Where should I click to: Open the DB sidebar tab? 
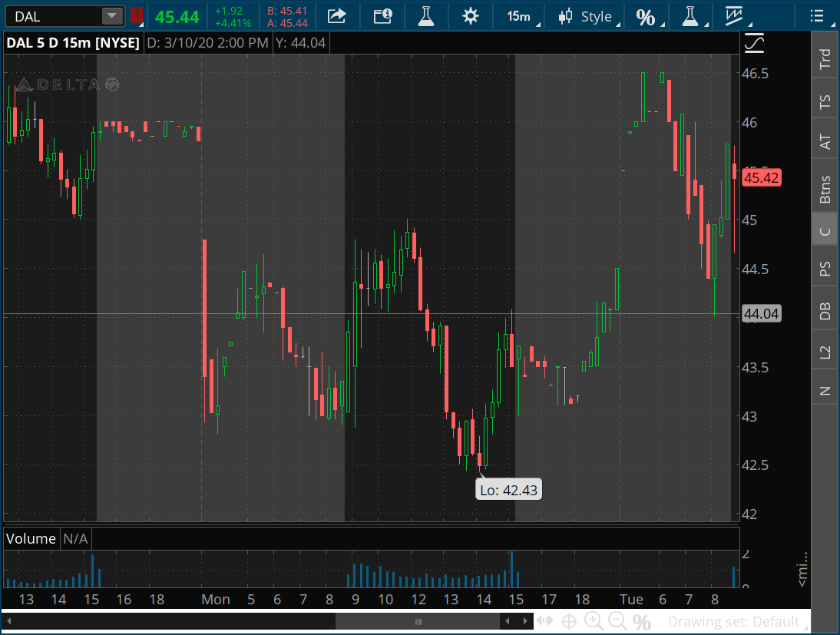(x=825, y=311)
